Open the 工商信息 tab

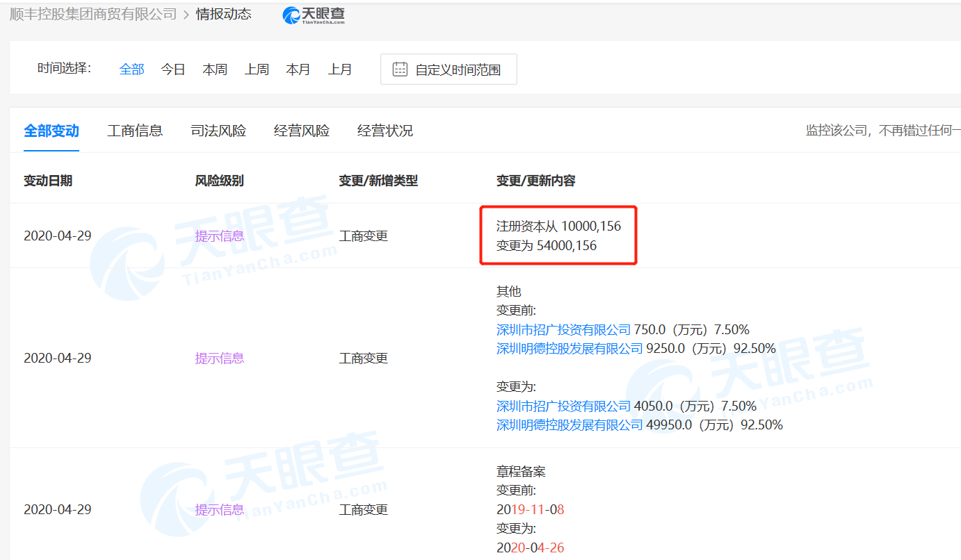point(135,131)
